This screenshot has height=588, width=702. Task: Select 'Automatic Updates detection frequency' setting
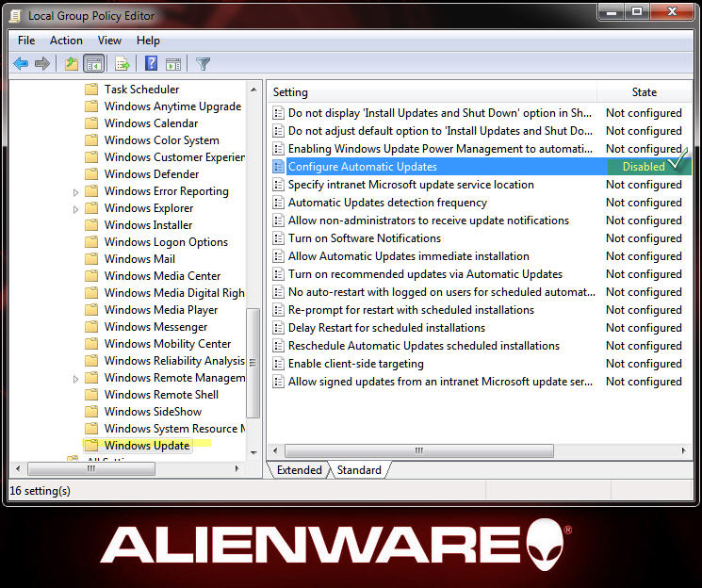(387, 203)
